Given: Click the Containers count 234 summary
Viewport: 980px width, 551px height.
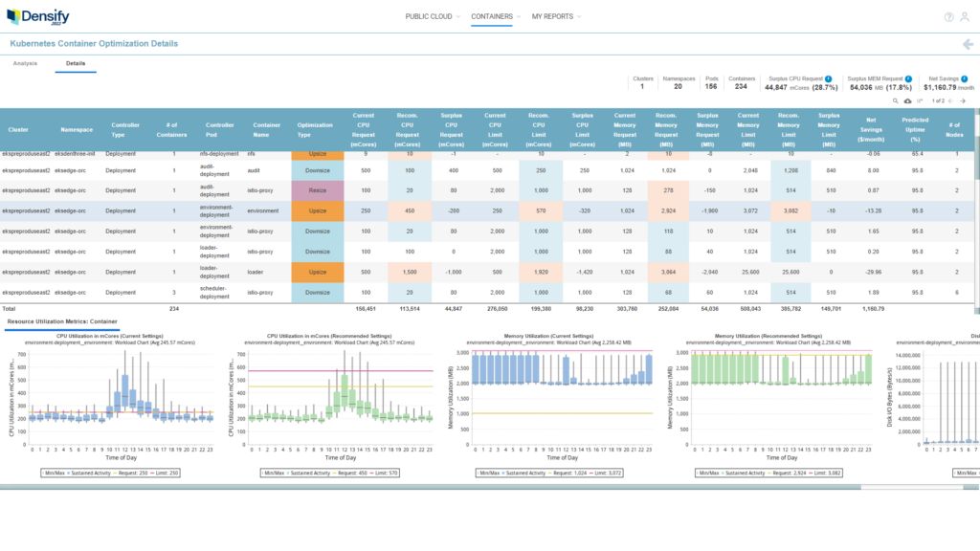Looking at the screenshot, I should (x=742, y=87).
